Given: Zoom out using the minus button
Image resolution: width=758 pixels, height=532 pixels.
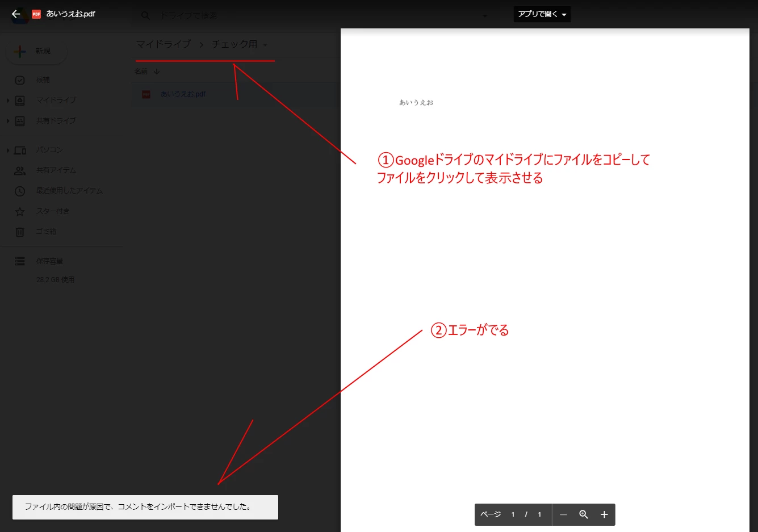Looking at the screenshot, I should coord(563,514).
